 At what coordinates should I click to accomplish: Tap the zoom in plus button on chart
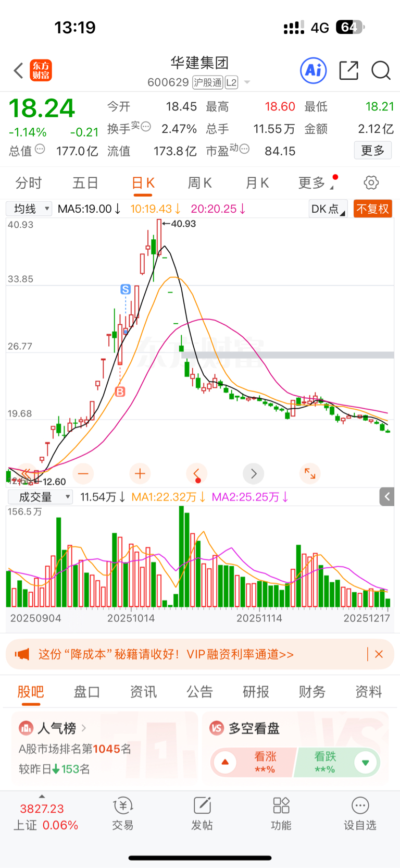tap(140, 474)
